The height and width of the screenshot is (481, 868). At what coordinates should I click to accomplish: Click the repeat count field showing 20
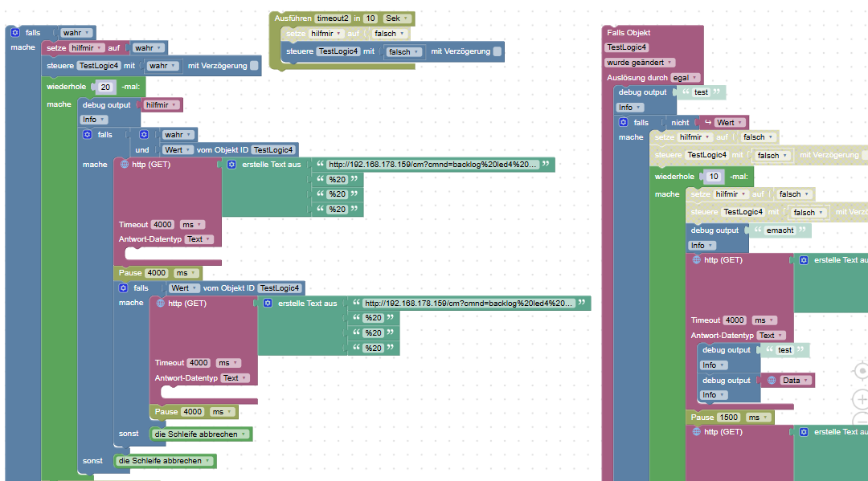tap(107, 87)
